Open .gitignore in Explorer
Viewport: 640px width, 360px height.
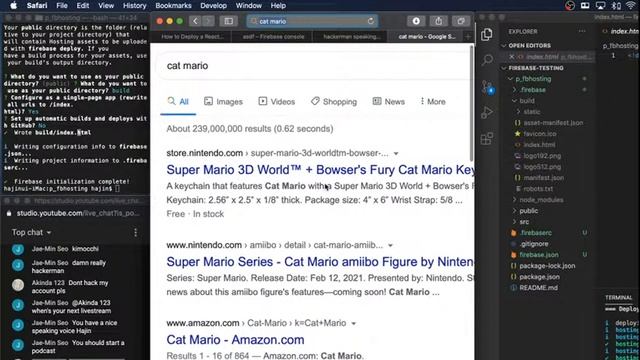(533, 244)
